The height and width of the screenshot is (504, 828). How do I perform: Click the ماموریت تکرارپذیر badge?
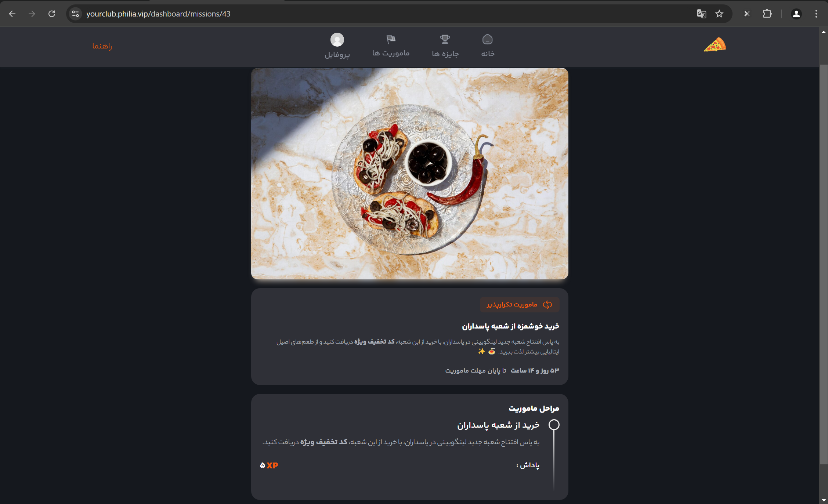[519, 305]
